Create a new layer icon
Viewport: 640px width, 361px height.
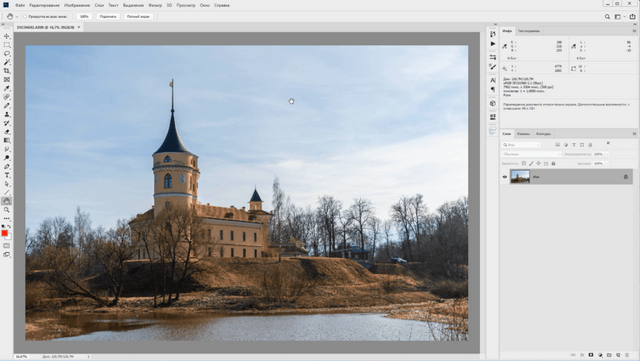(618, 355)
